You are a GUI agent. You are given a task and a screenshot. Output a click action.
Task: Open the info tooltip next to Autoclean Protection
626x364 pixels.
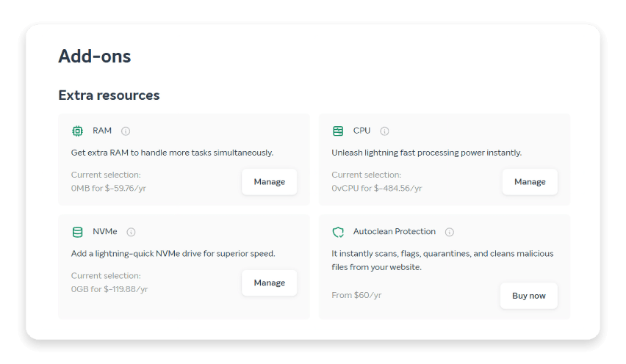click(450, 232)
